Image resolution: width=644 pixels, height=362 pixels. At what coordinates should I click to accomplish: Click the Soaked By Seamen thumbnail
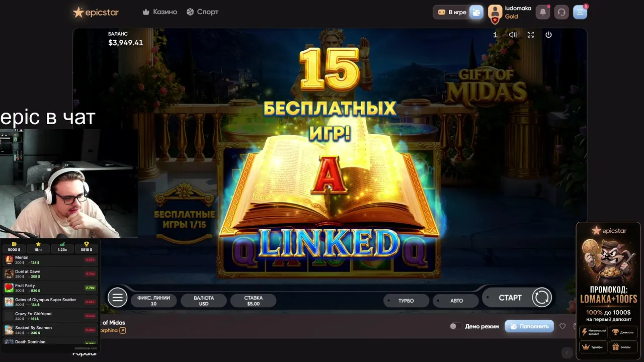(x=9, y=330)
